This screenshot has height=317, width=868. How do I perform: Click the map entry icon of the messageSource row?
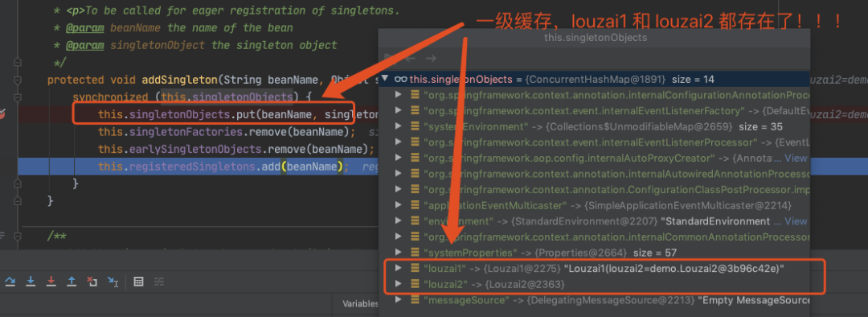pyautogui.click(x=415, y=300)
